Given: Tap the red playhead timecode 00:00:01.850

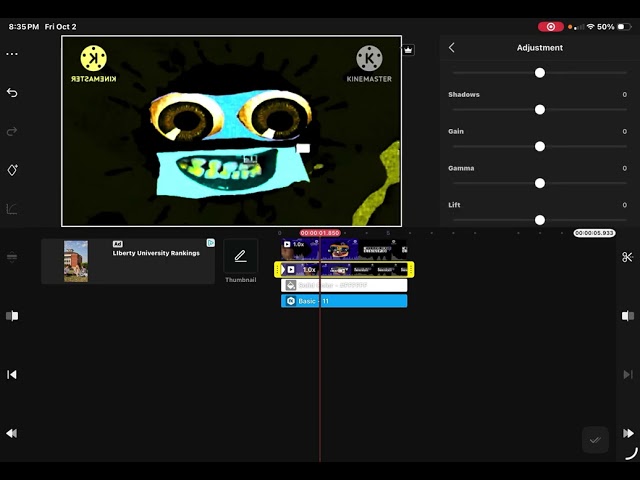Looking at the screenshot, I should point(320,233).
